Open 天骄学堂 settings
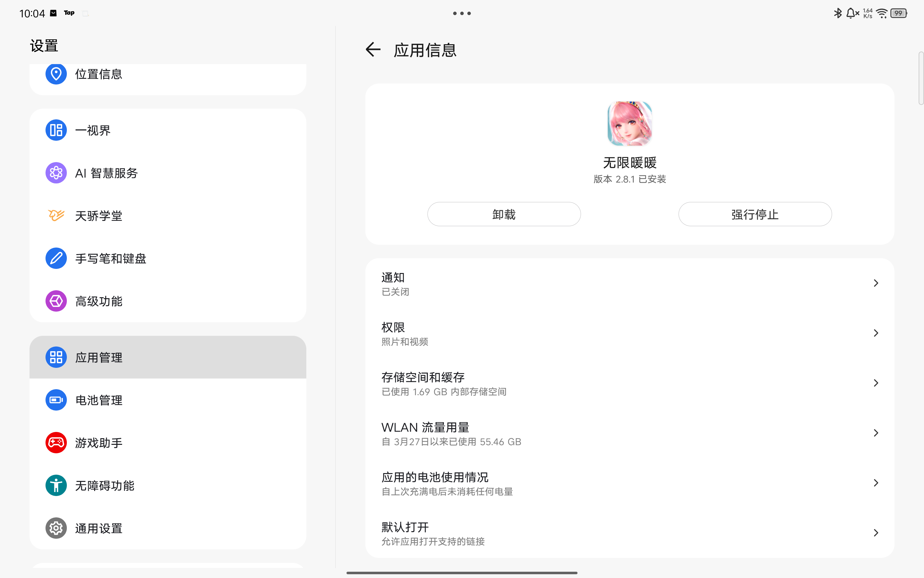Screen dimensions: 924x578 pos(168,215)
